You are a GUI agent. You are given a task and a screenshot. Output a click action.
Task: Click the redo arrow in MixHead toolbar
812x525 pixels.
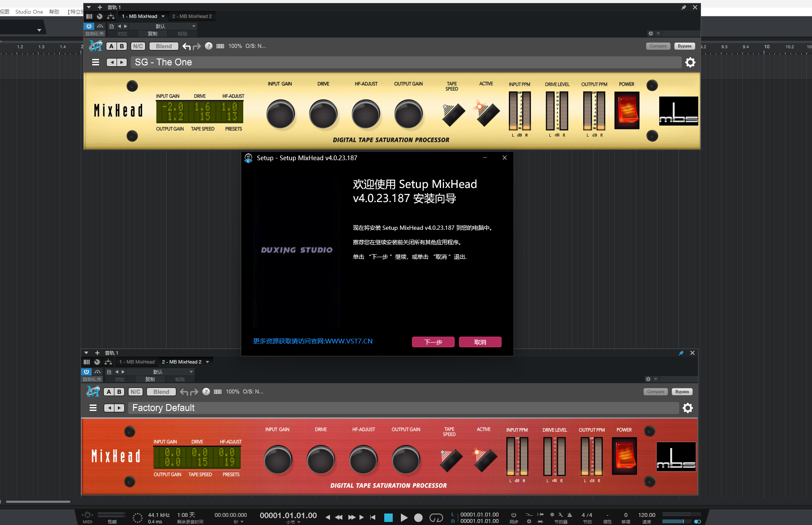(197, 46)
